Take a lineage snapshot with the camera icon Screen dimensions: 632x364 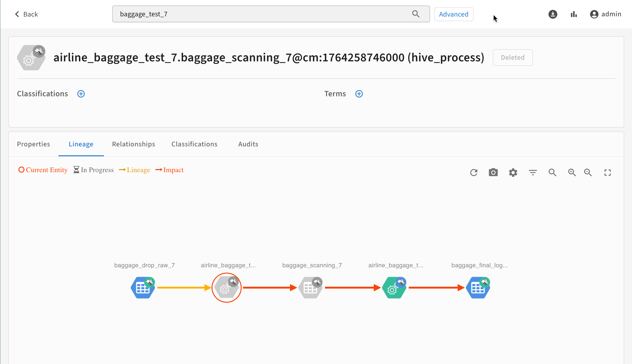click(x=493, y=173)
